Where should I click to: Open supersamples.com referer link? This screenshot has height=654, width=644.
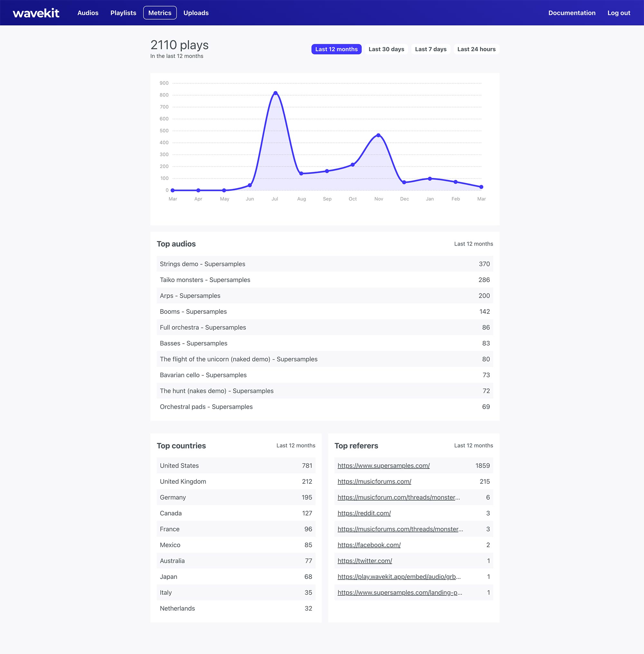[x=383, y=466]
